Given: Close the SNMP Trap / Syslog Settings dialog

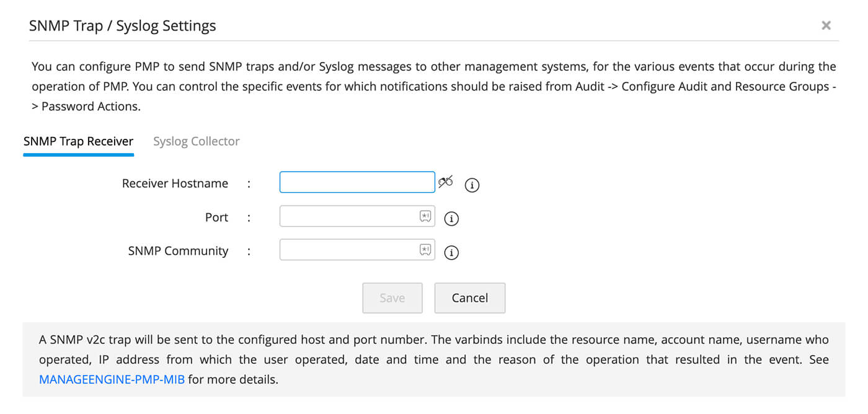Looking at the screenshot, I should coord(826,25).
